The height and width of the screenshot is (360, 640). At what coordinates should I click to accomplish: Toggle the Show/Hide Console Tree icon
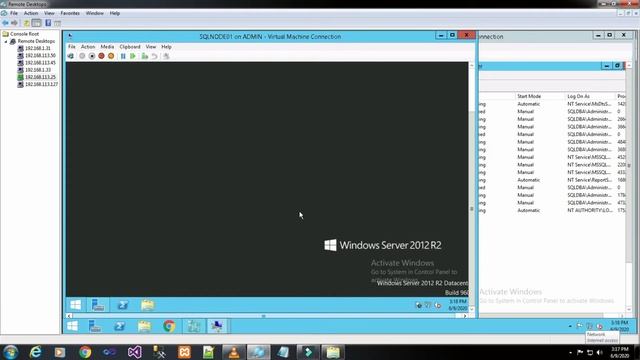(x=36, y=23)
